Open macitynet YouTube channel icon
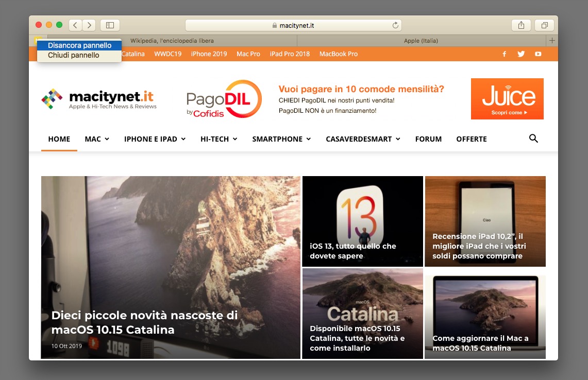This screenshot has width=588, height=380. pos(538,54)
